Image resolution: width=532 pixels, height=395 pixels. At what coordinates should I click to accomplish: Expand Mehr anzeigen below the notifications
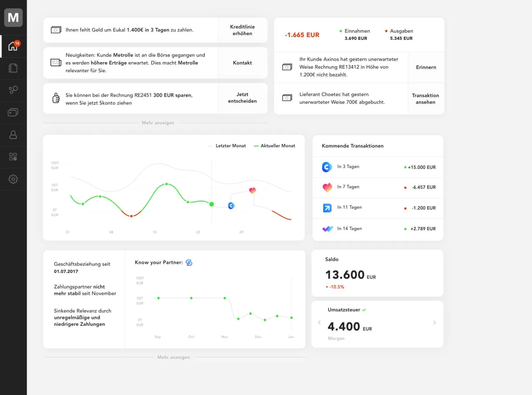tap(158, 123)
